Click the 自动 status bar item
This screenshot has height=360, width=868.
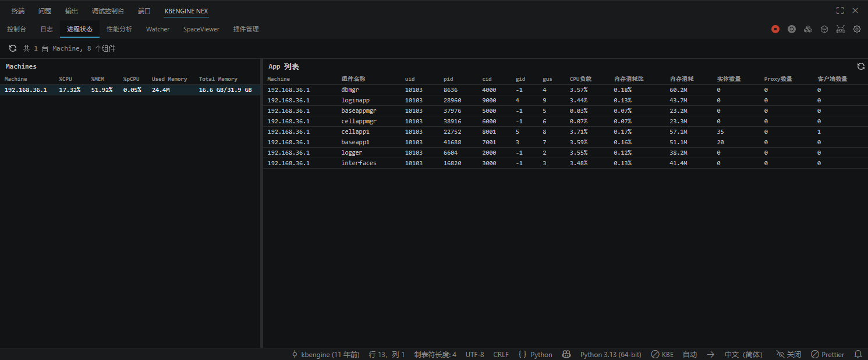pyautogui.click(x=690, y=354)
